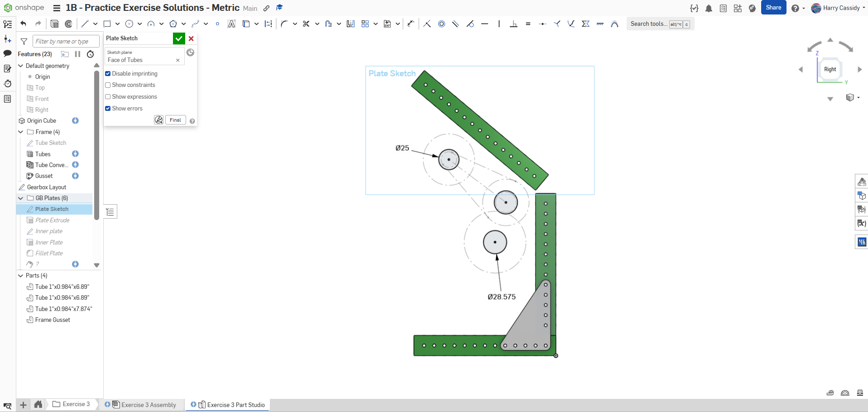
Task: Enable Show constraints checkbox
Action: 108,85
